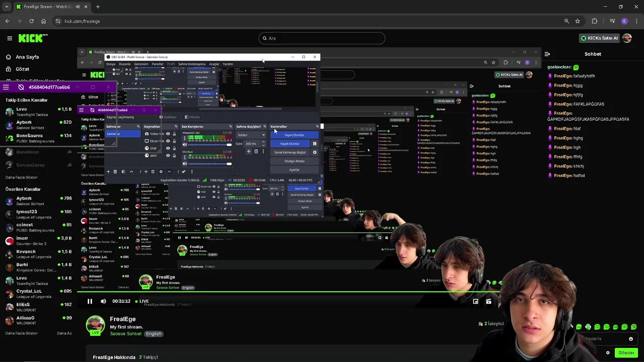Hide the Ekran Yak source eye icon
644x362 pixels.
pyautogui.click(x=168, y=141)
